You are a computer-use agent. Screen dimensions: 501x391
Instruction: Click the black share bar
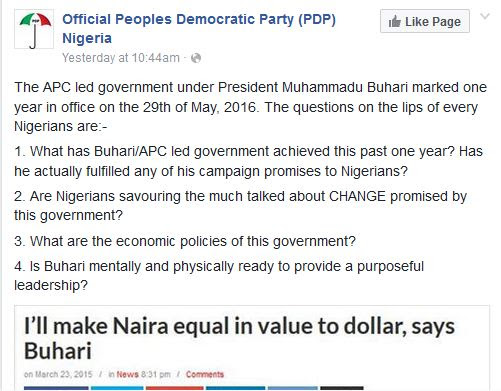pos(342,388)
